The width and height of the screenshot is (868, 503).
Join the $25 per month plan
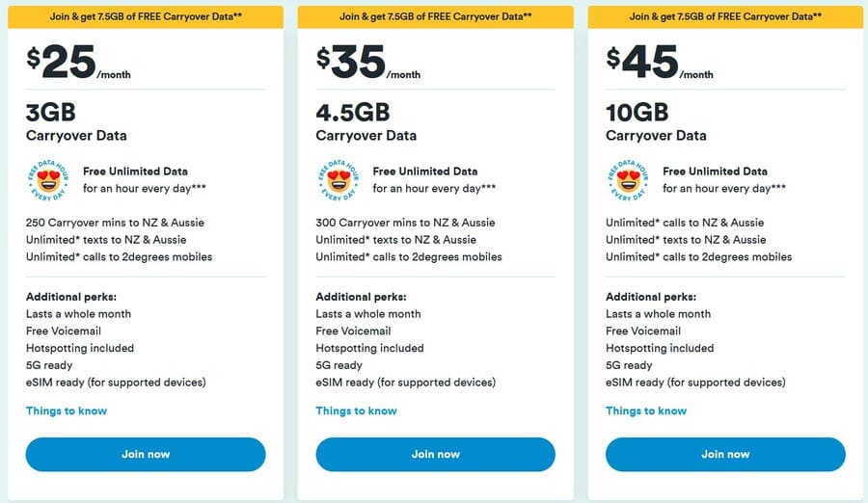click(146, 454)
